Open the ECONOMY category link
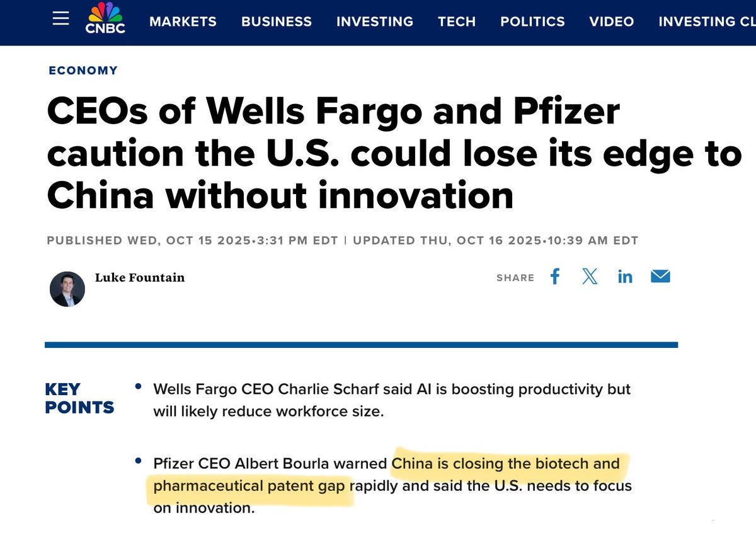Image resolution: width=756 pixels, height=542 pixels. [x=83, y=70]
